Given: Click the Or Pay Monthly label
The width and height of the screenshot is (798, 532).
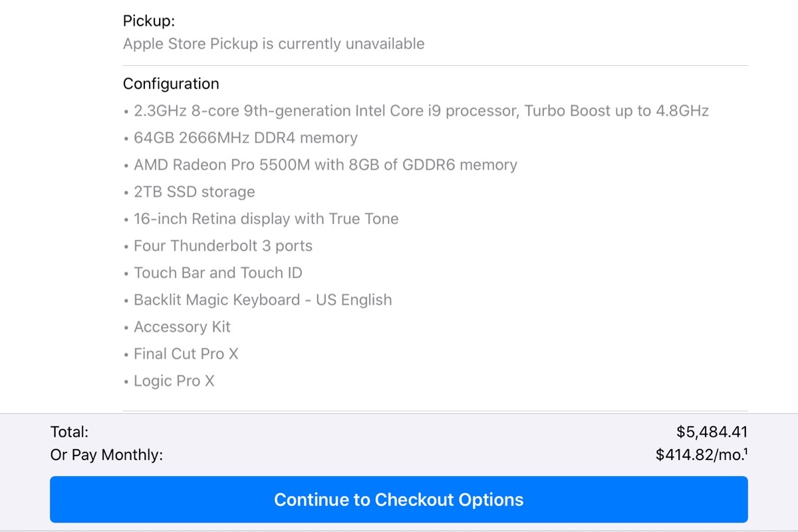Looking at the screenshot, I should point(106,456).
